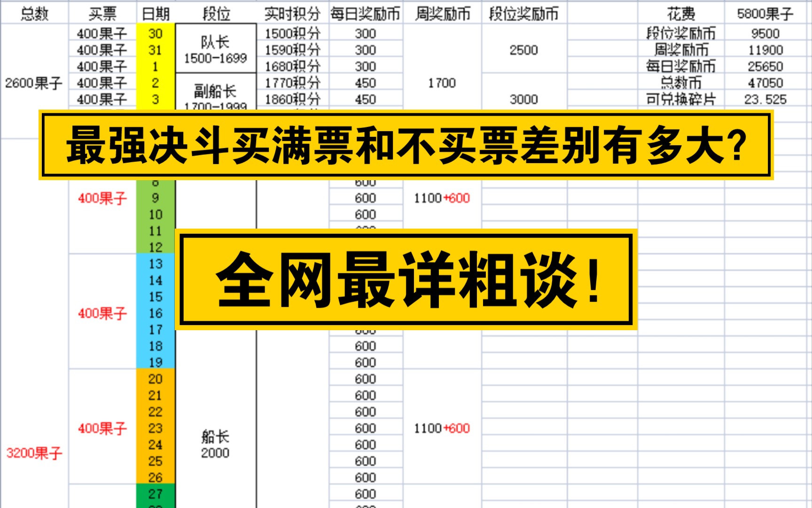Click the 1680积分 cell
Screen dimensions: 812x508
coord(292,66)
